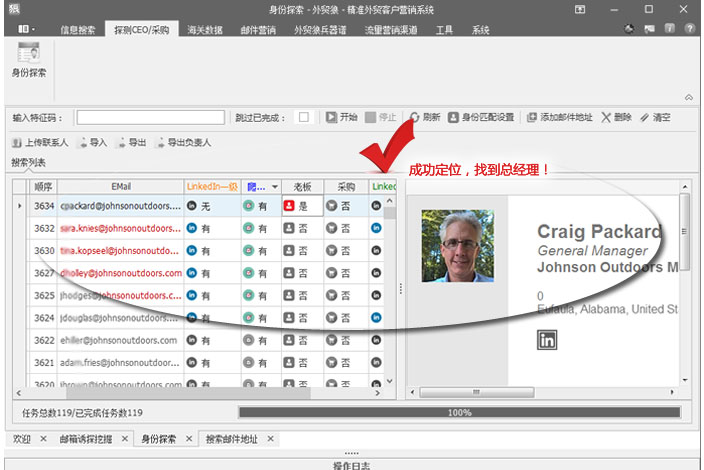Close the 邮箱诱探挖掘 bottom tab
Screen dimensions: 704x470
click(125, 439)
